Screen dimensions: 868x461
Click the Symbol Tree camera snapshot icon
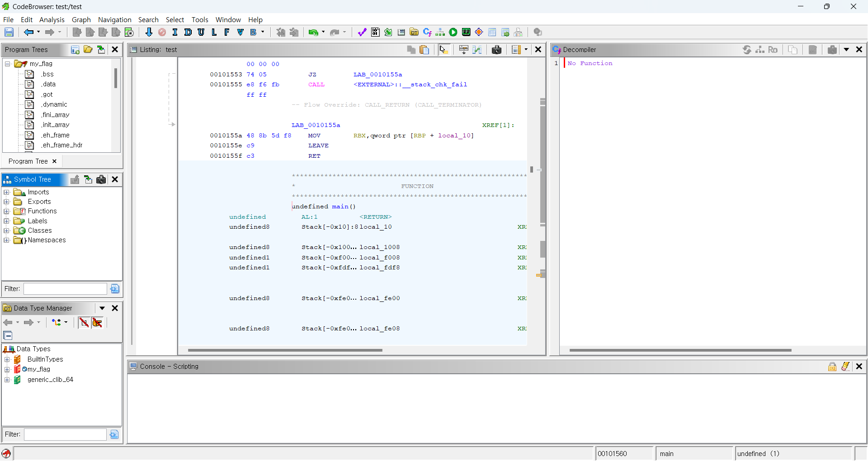pos(101,179)
